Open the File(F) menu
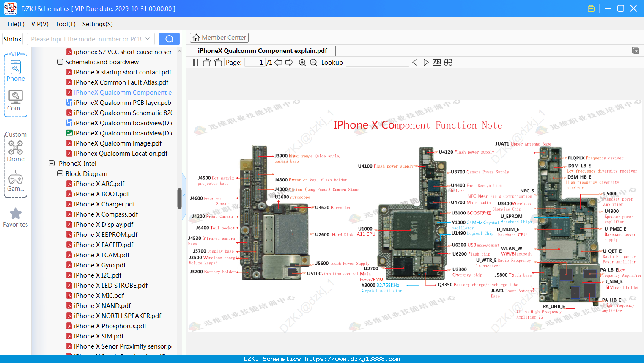 (x=16, y=24)
